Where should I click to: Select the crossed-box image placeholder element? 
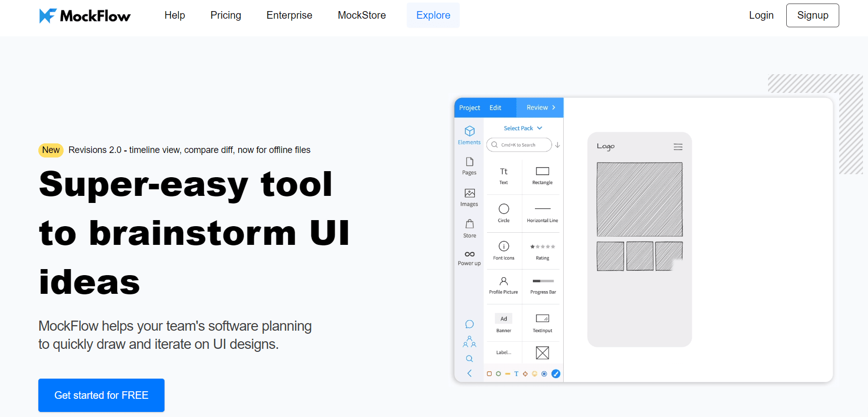[x=542, y=352]
